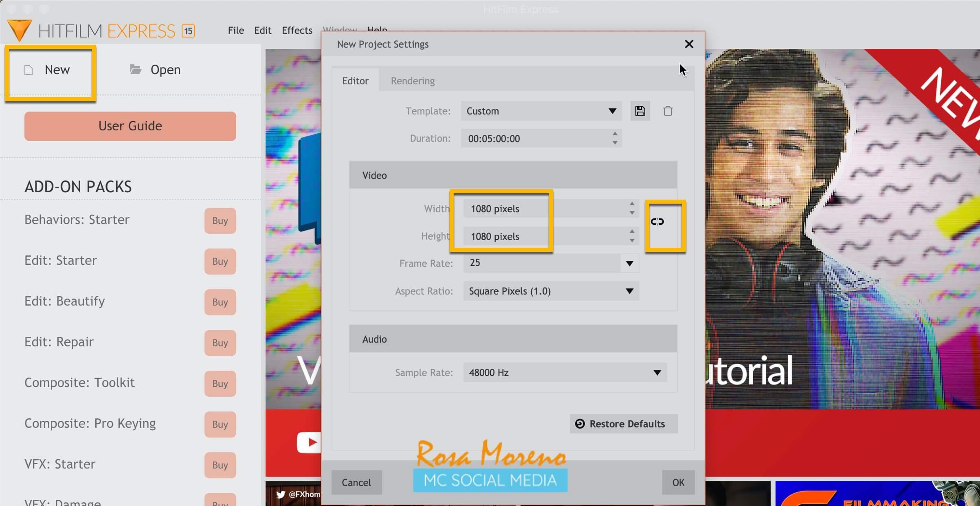
Task: Open the Template dropdown showing Custom
Action: [541, 111]
